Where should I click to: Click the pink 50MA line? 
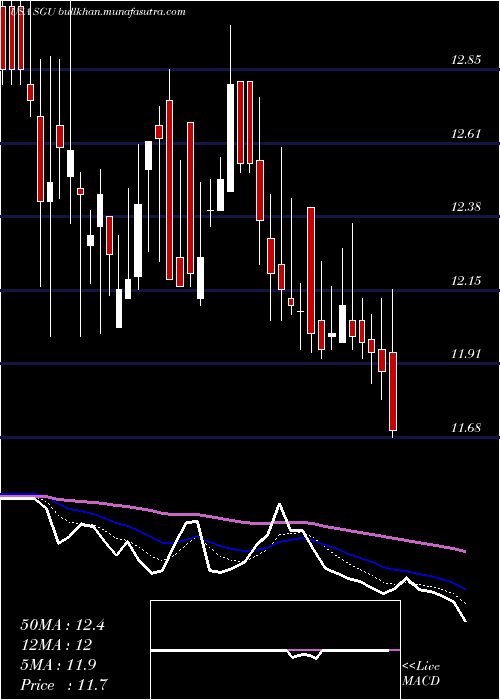[x=250, y=522]
